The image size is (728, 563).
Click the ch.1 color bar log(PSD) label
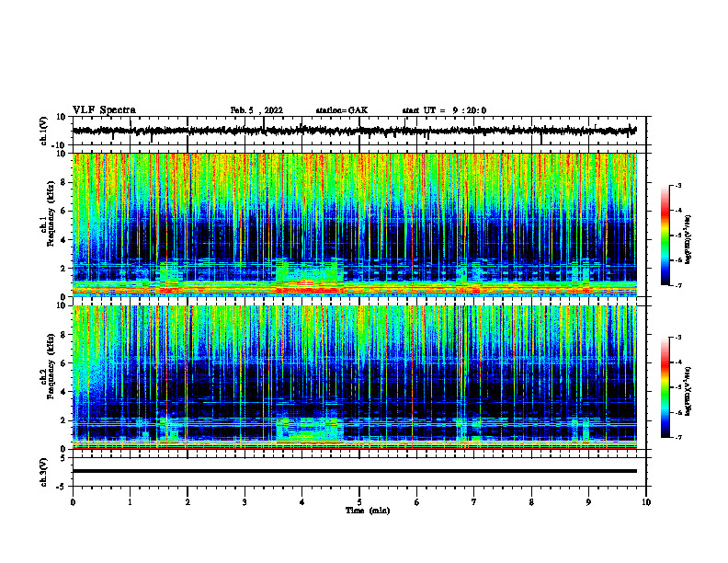688,239
